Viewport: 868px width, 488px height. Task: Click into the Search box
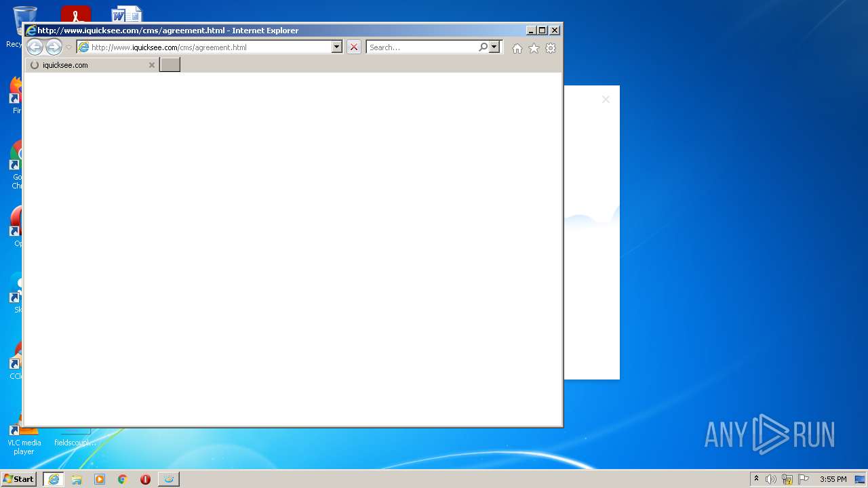tap(422, 47)
